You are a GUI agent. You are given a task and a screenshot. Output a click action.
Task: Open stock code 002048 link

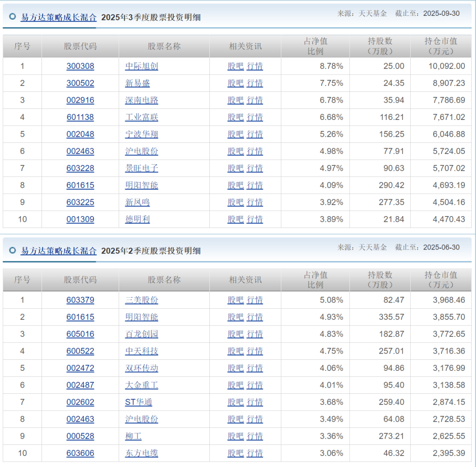coord(80,134)
